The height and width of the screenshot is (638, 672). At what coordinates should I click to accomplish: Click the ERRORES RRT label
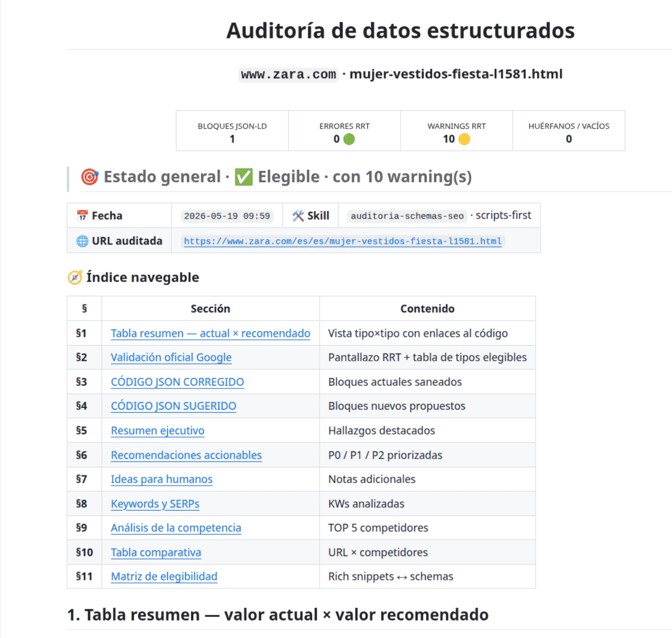344,126
